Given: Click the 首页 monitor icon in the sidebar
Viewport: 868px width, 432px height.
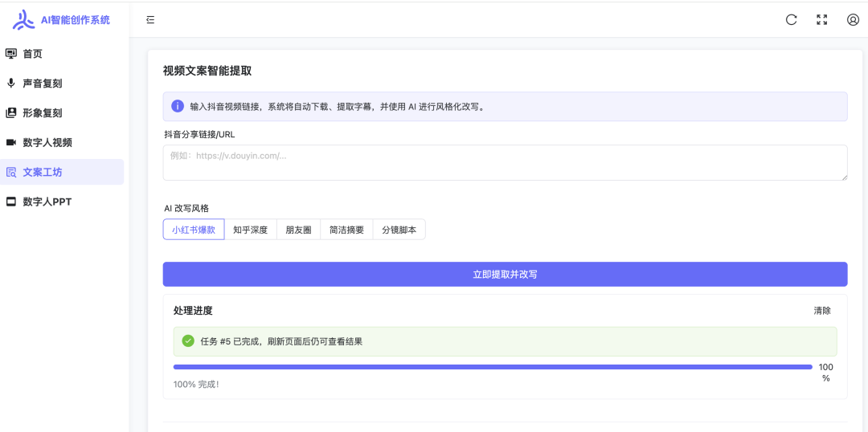Looking at the screenshot, I should coord(10,54).
